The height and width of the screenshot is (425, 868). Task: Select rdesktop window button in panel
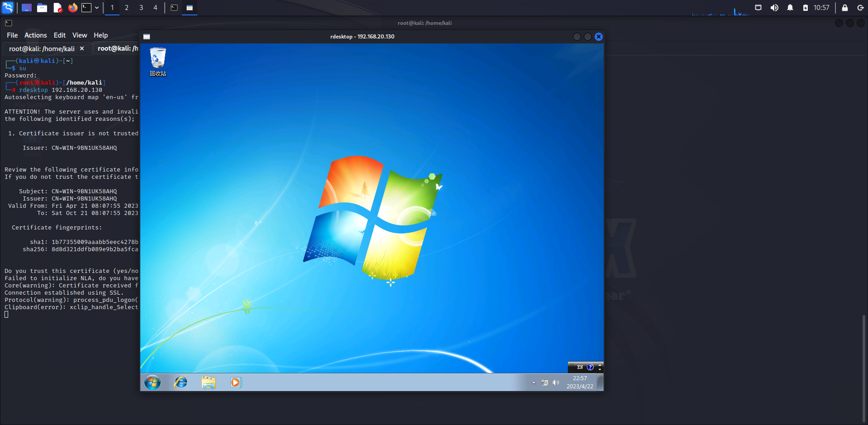(190, 8)
